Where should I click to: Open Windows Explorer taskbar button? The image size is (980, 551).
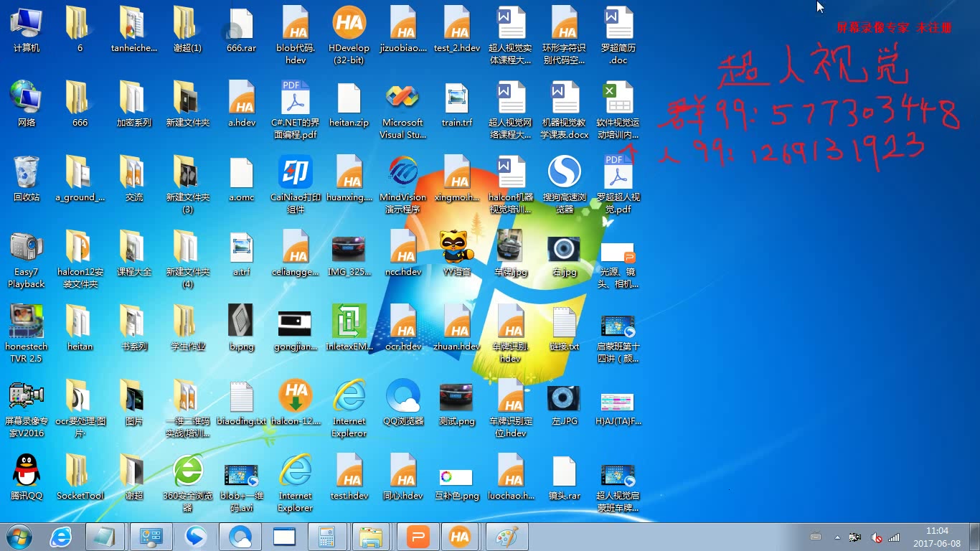[x=371, y=537]
